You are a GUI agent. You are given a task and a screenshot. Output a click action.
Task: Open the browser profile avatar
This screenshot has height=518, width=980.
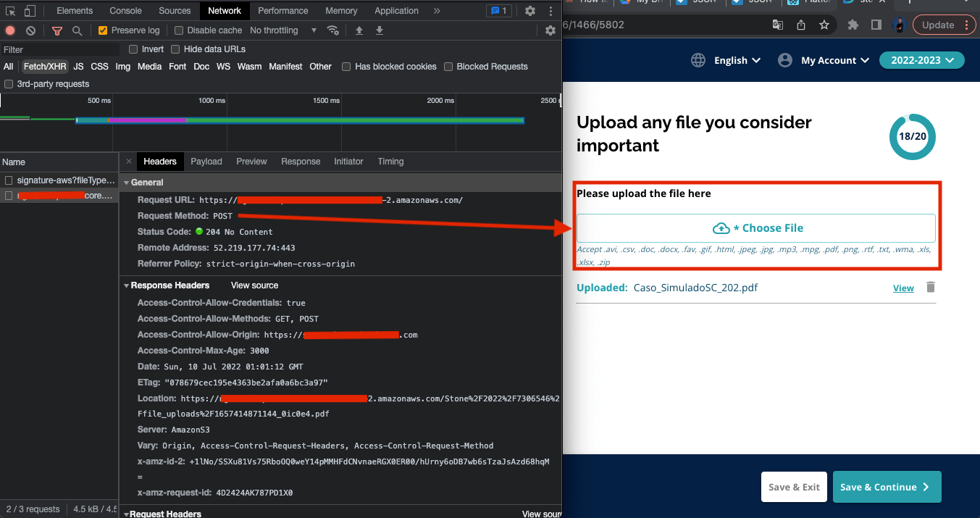(900, 25)
